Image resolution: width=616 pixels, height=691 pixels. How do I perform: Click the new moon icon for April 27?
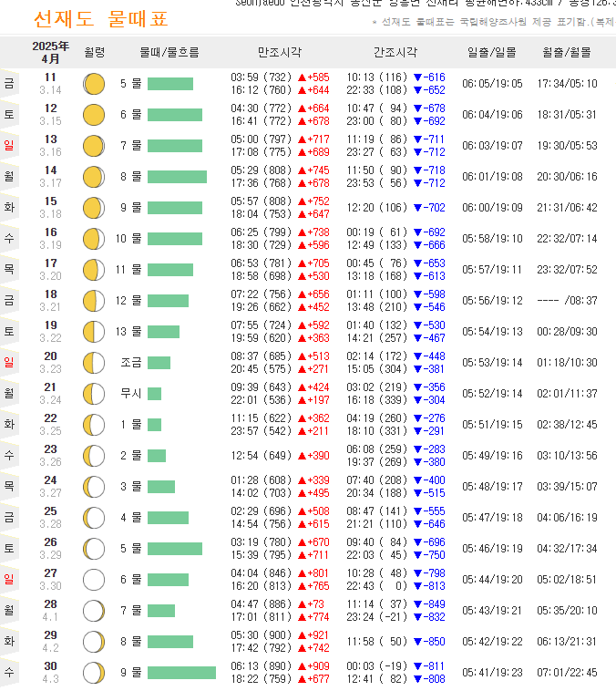[x=94, y=580]
